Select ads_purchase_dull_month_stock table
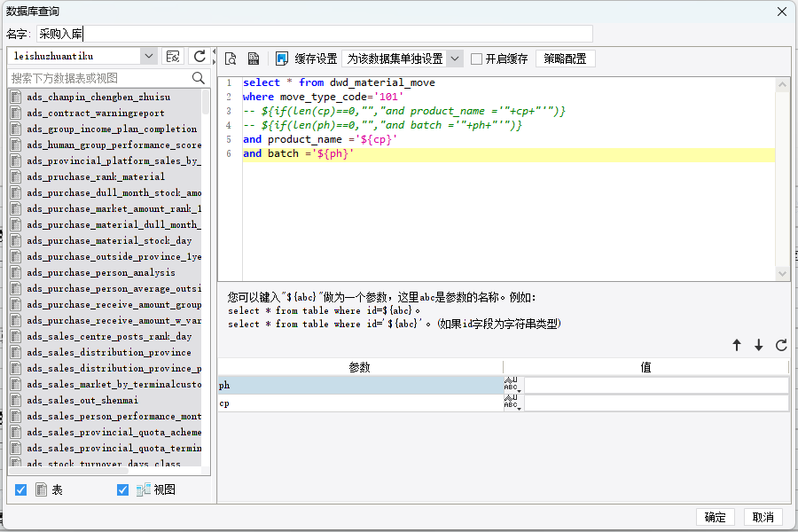Viewport: 798px width, 532px height. (x=114, y=192)
